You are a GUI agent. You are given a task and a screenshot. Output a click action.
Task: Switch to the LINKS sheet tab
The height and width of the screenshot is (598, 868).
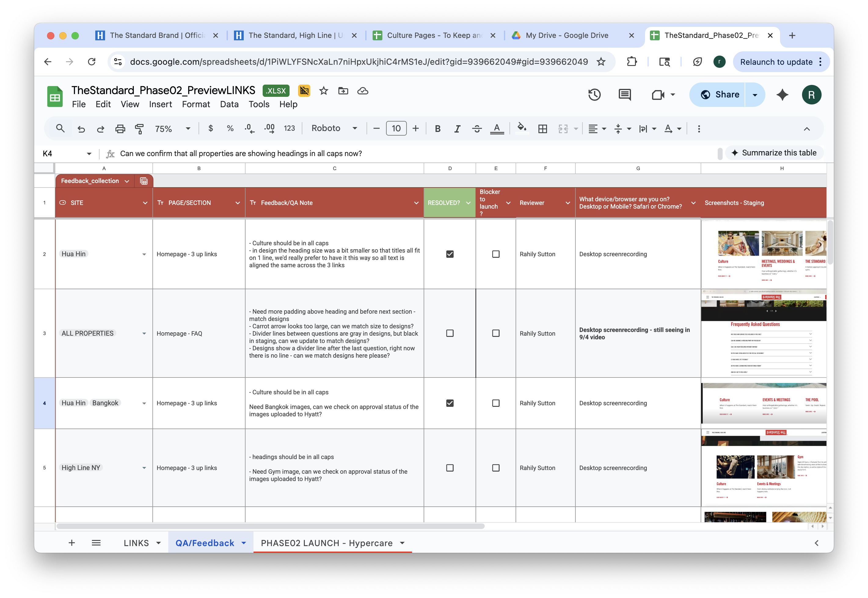136,543
